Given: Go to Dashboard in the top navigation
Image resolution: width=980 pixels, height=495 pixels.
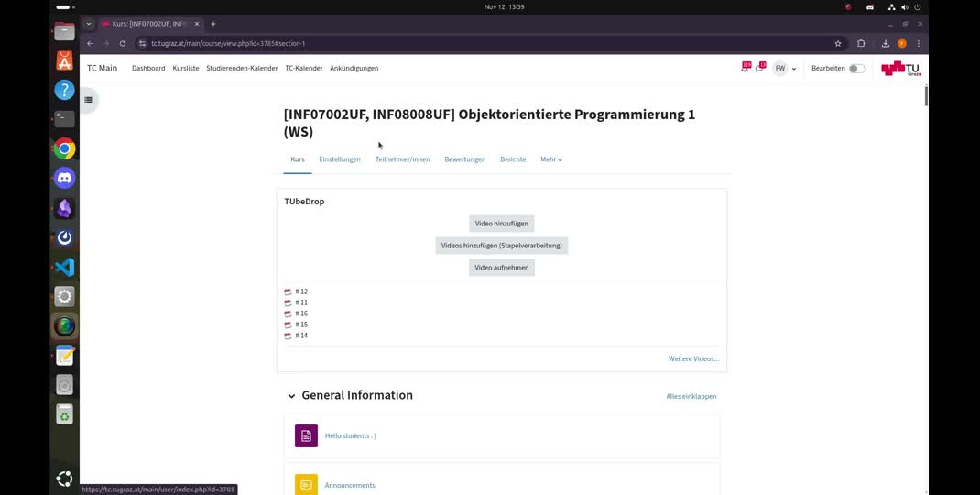Looking at the screenshot, I should 148,68.
